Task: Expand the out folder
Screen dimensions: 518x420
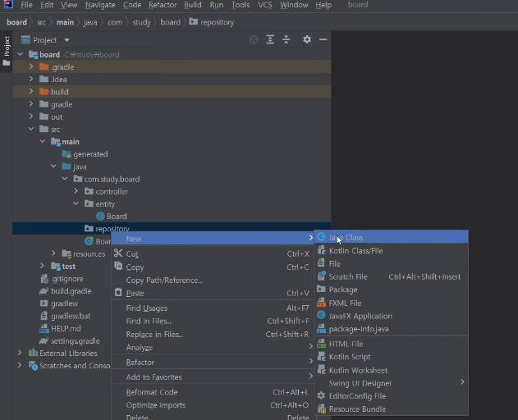Action: (31, 116)
